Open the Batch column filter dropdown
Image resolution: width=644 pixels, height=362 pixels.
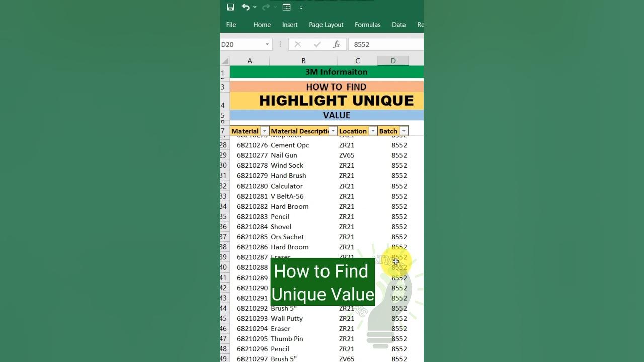(x=404, y=131)
